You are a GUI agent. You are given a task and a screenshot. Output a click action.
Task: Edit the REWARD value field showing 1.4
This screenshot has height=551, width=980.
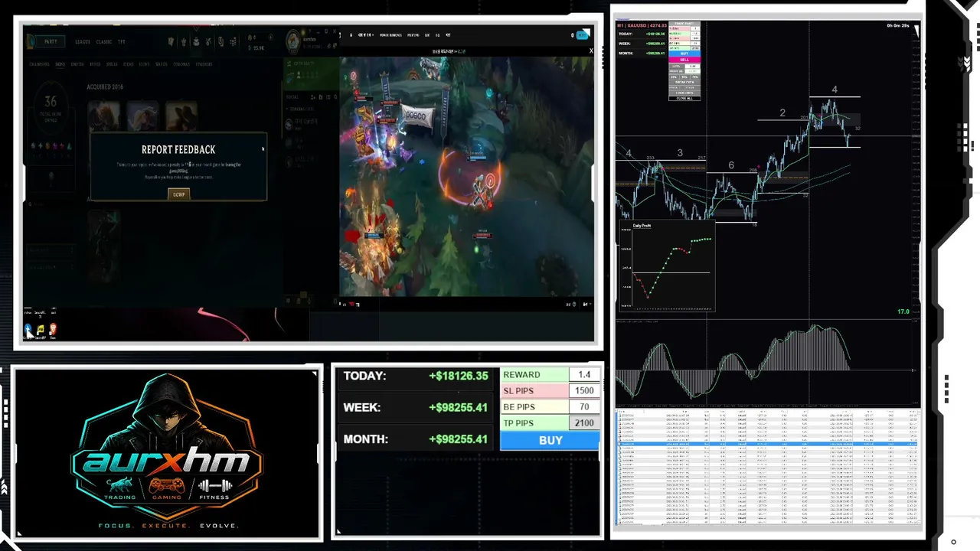click(x=584, y=375)
